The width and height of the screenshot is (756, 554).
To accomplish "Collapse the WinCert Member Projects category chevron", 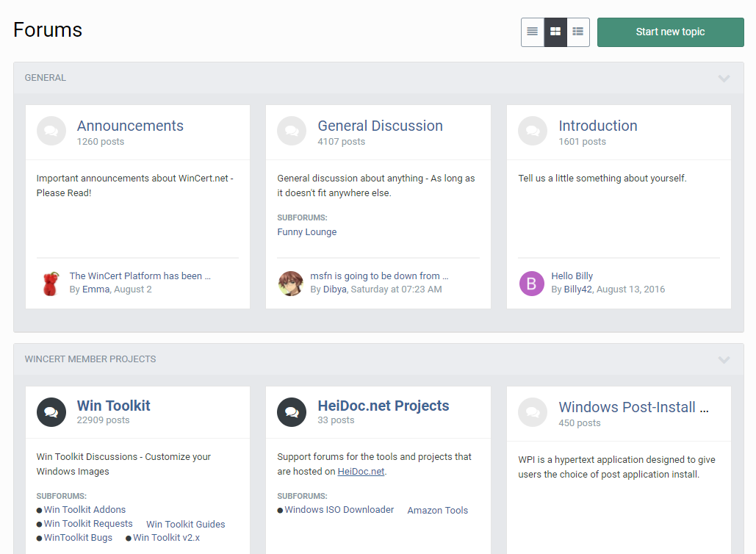I will [x=724, y=360].
